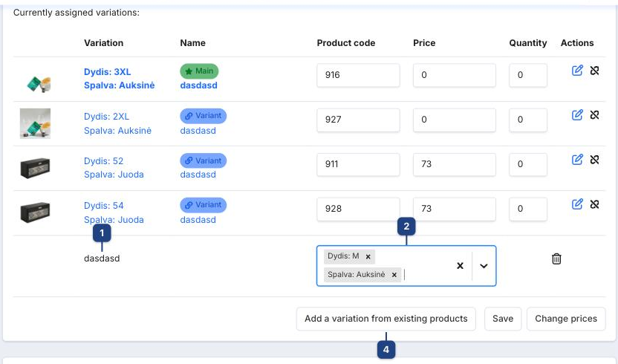Click the Dydis: 52 product thumbnail

pyautogui.click(x=35, y=168)
